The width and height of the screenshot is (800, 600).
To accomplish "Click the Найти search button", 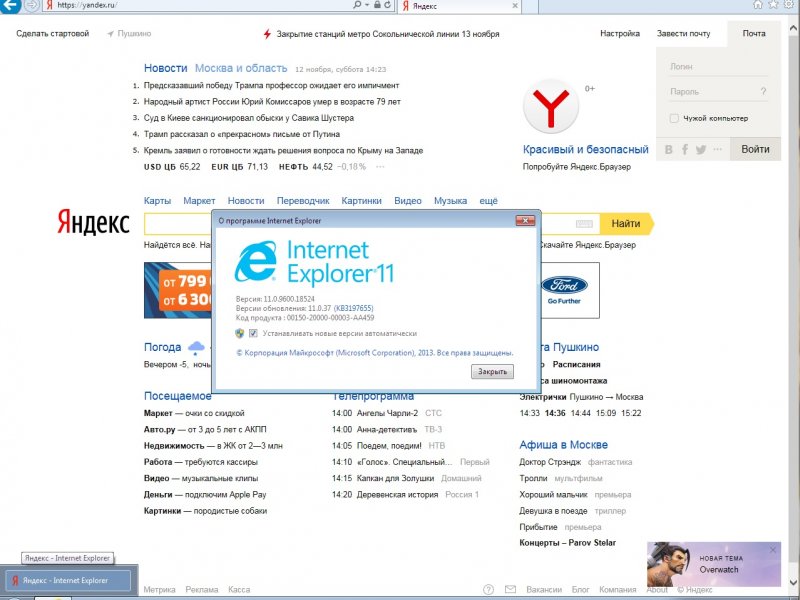I will click(626, 223).
